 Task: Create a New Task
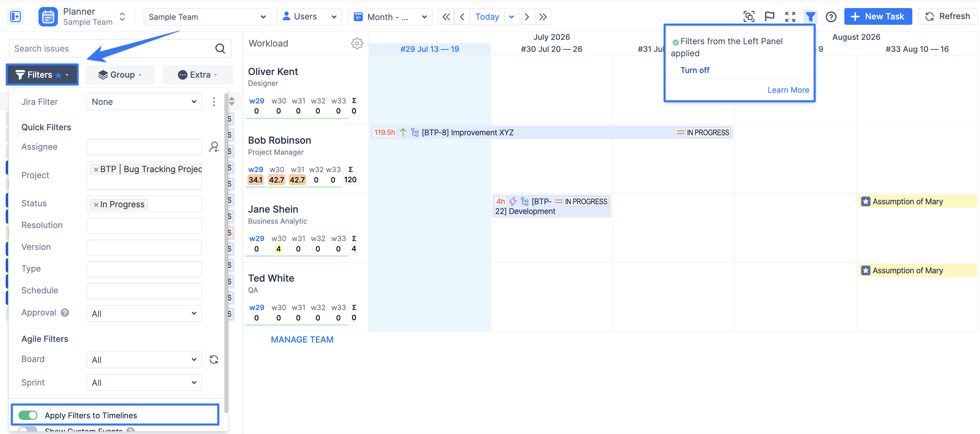coord(878,16)
